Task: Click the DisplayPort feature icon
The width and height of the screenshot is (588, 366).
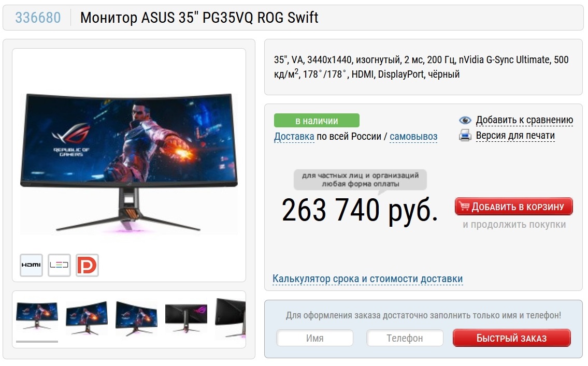Action: click(87, 265)
